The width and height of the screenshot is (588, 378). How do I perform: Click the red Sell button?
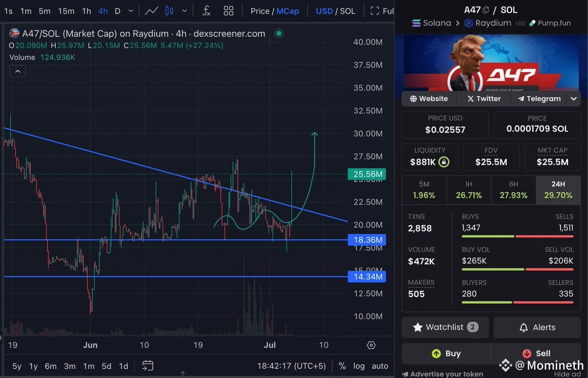coord(536,353)
